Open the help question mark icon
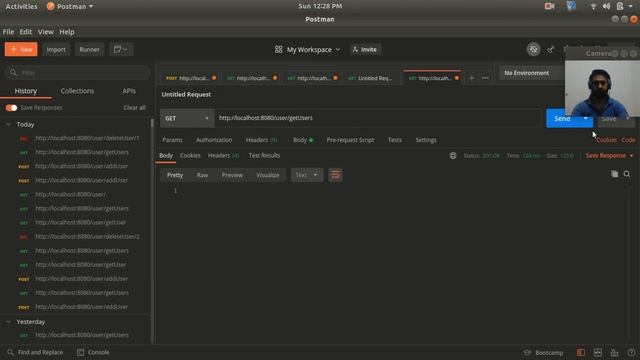The height and width of the screenshot is (360, 640). pos(631,353)
